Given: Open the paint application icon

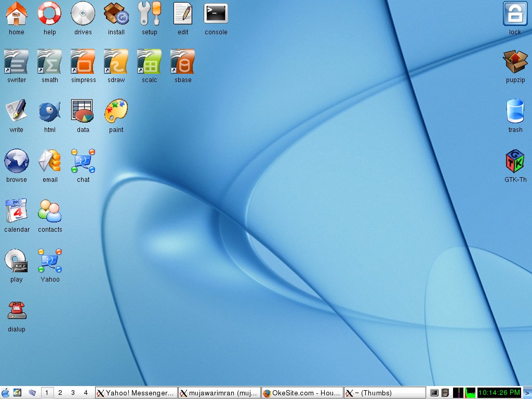Looking at the screenshot, I should tap(116, 111).
